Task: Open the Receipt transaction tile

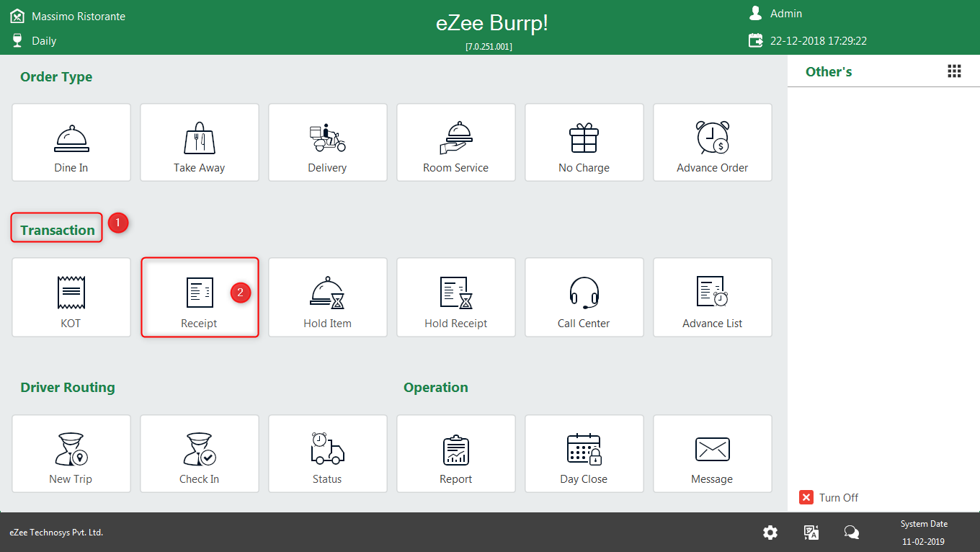Action: 200,298
